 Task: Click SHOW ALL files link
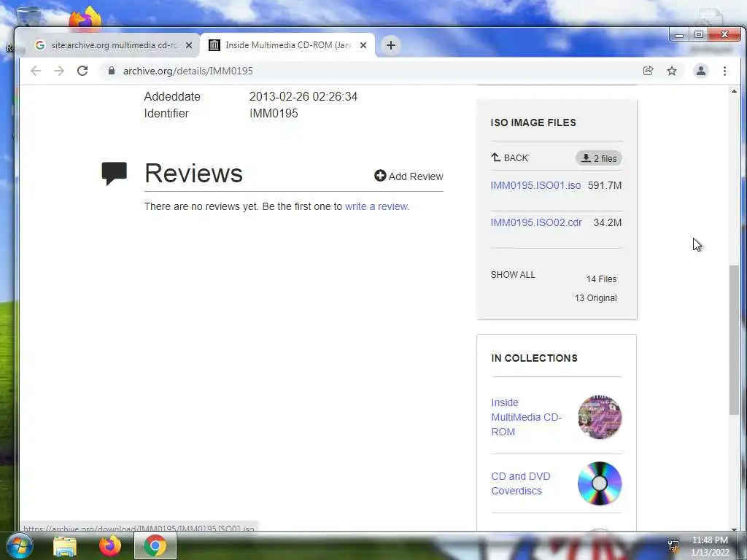pyautogui.click(x=513, y=275)
